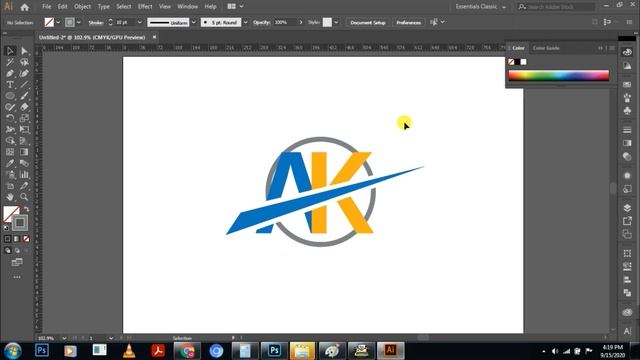This screenshot has height=360, width=640.
Task: Open the Layers panel icon
Action: click(627, 208)
